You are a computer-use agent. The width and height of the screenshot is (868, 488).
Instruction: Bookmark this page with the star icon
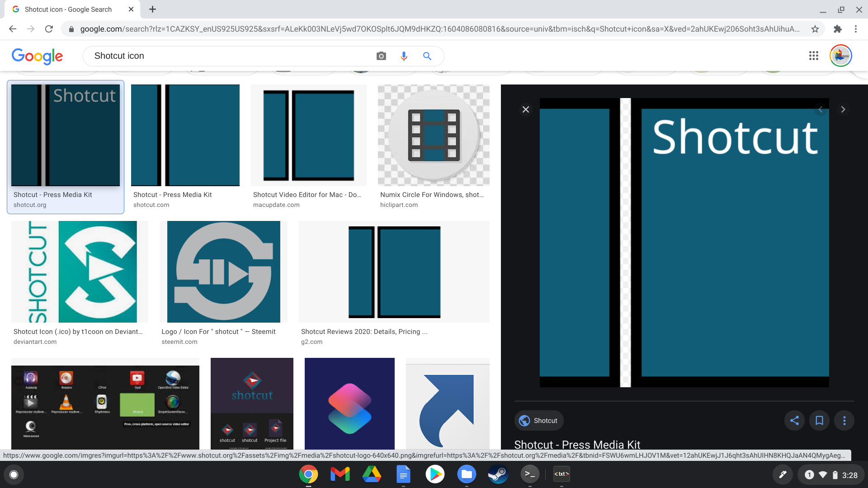[x=815, y=29]
